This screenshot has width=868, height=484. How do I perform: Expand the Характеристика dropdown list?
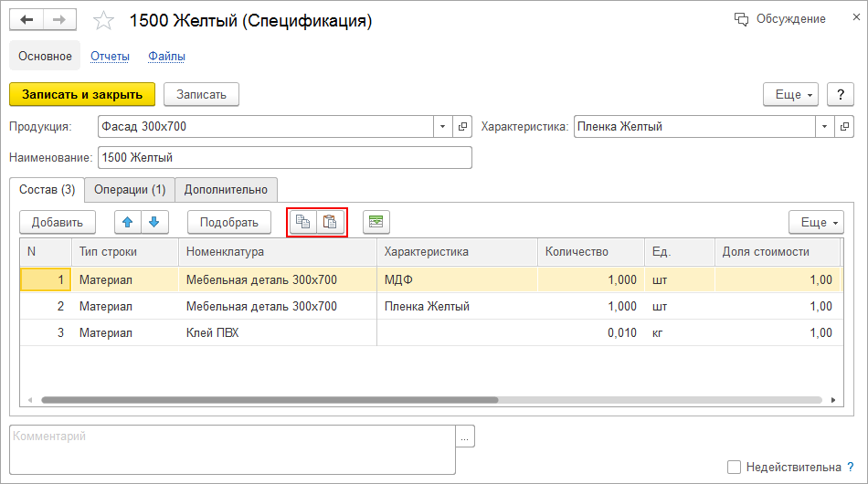[x=825, y=127]
